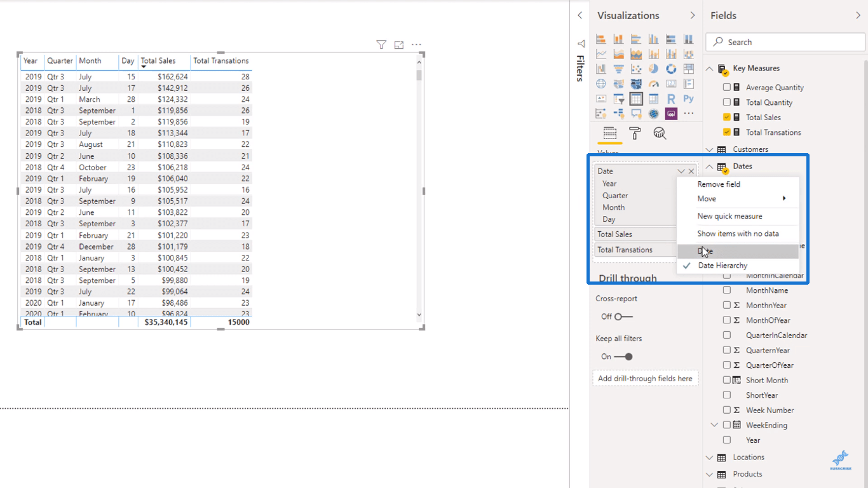Select the waterfall chart visual

coord(601,69)
